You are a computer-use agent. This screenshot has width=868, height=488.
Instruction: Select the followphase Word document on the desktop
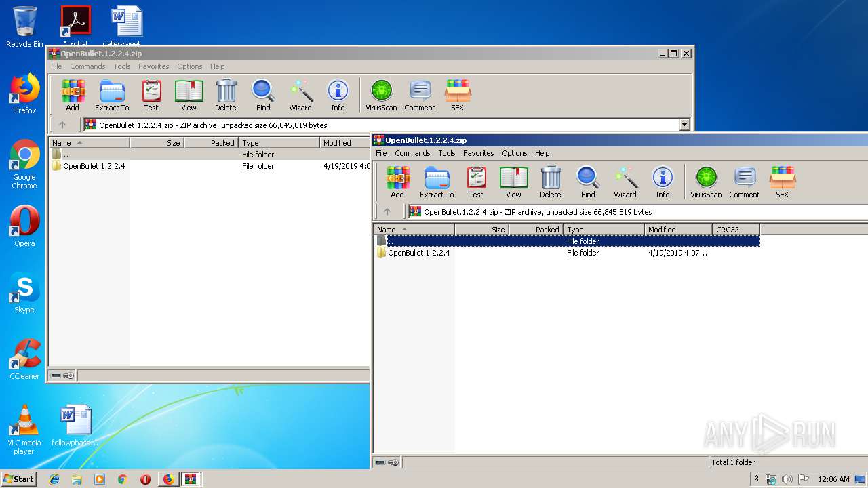click(75, 426)
